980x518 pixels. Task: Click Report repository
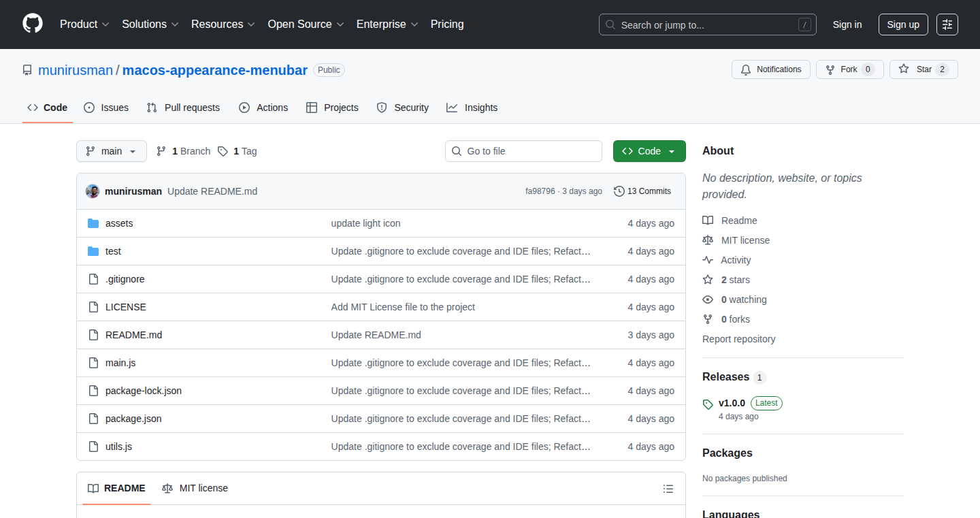[739, 339]
